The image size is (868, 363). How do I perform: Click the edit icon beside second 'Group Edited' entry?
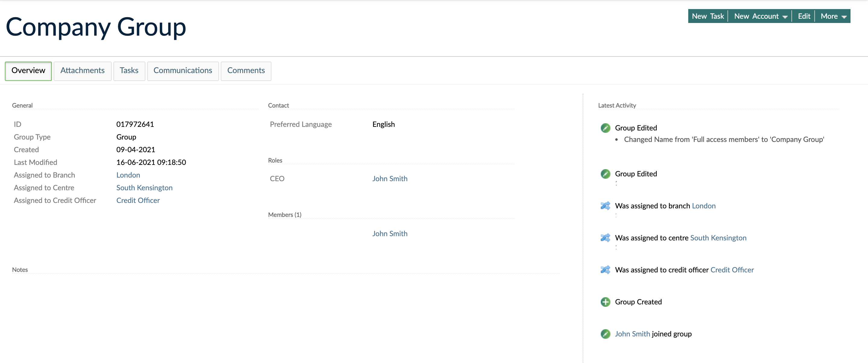606,174
